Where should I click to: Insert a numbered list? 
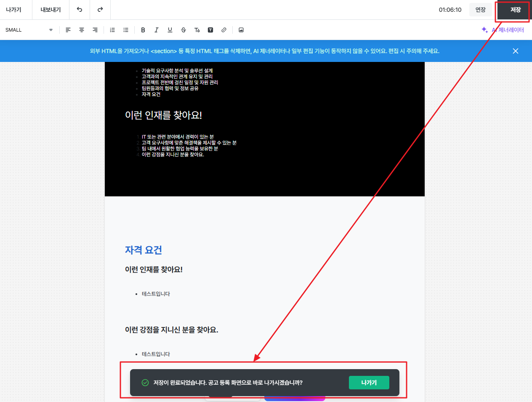pyautogui.click(x=112, y=30)
